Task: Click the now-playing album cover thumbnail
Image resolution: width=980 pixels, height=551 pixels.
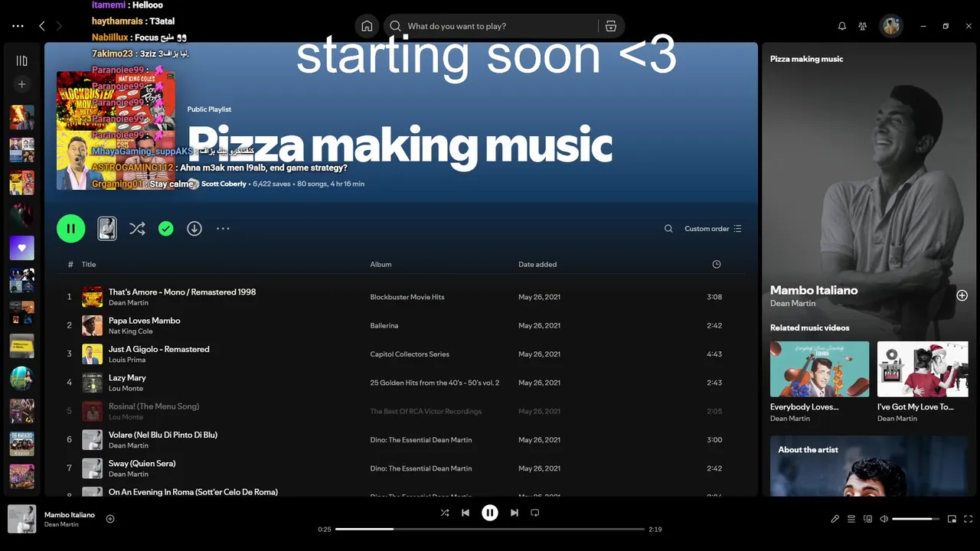Action: [21, 519]
